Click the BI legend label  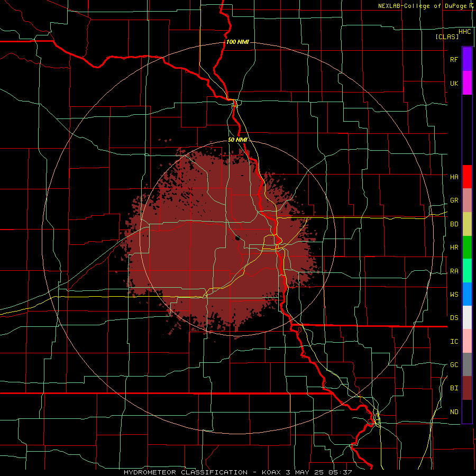454,388
